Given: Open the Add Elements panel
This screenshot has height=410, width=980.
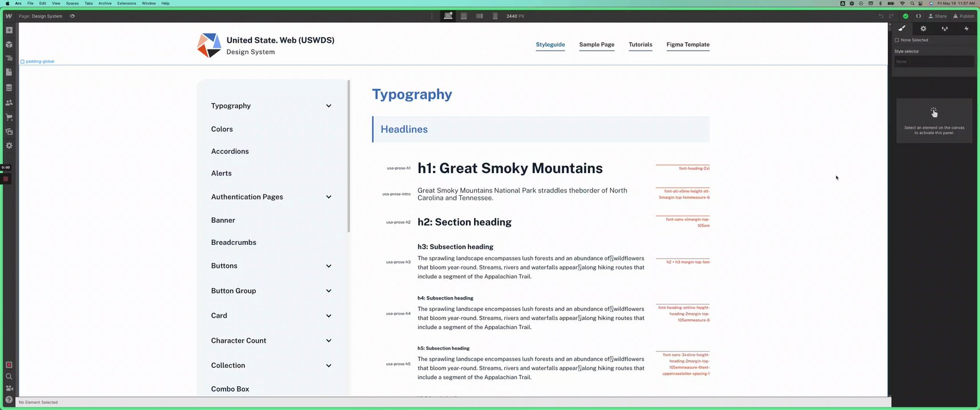Looking at the screenshot, I should click(x=9, y=30).
